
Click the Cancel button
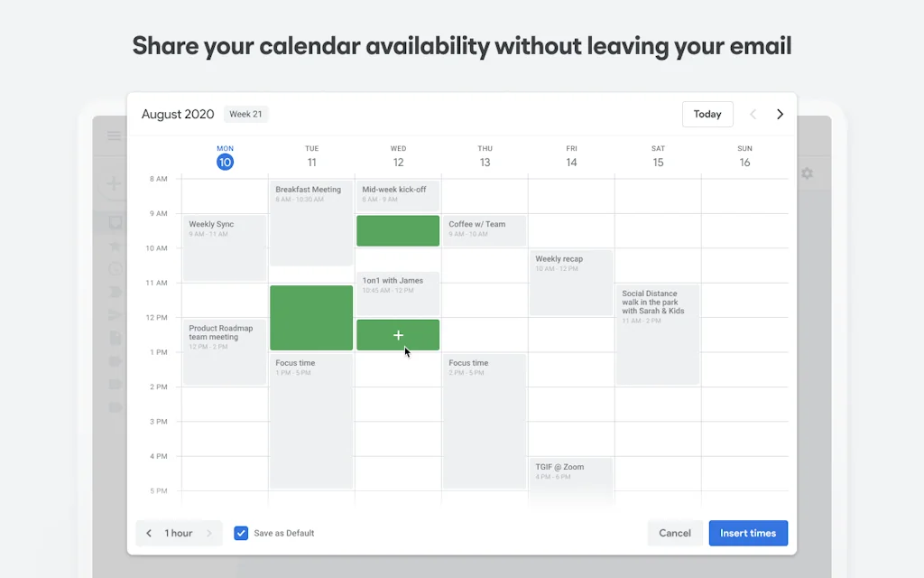pyautogui.click(x=675, y=533)
